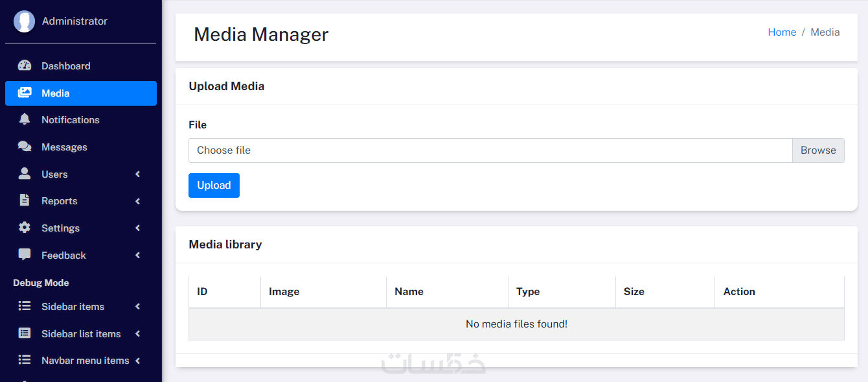Open the Navbar menu items entry
The image size is (868, 382).
click(85, 361)
